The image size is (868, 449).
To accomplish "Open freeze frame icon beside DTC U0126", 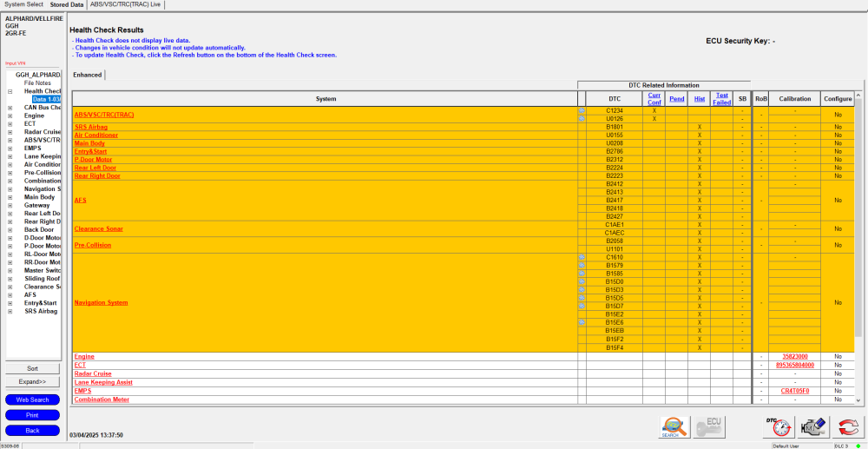I will click(582, 119).
